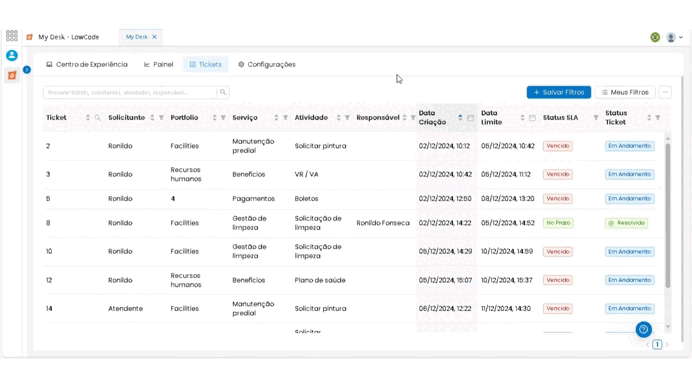692x388 pixels.
Task: Sort by the Solicitante column
Action: [x=152, y=117]
